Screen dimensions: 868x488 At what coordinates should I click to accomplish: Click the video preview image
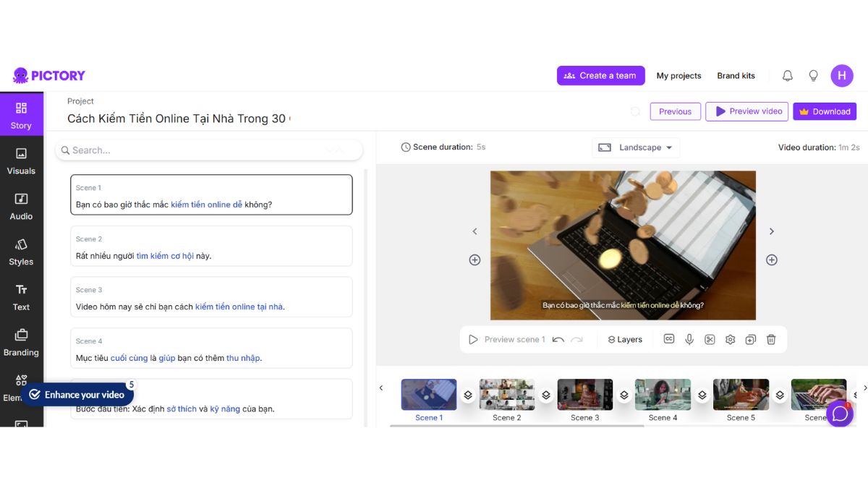point(623,245)
